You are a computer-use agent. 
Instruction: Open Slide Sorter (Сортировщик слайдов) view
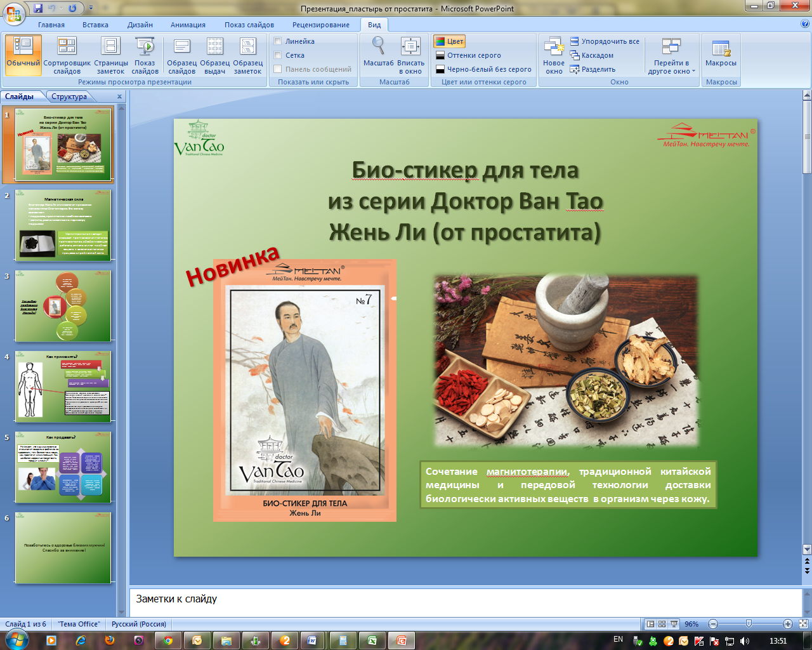coord(67,55)
